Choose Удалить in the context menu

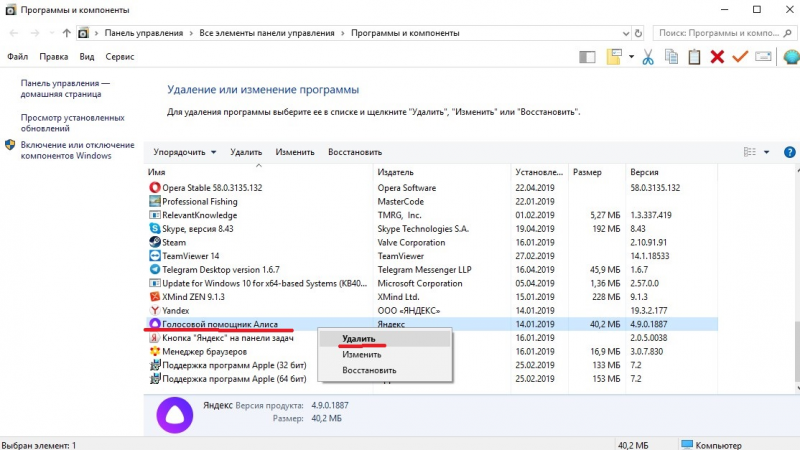[x=385, y=339]
